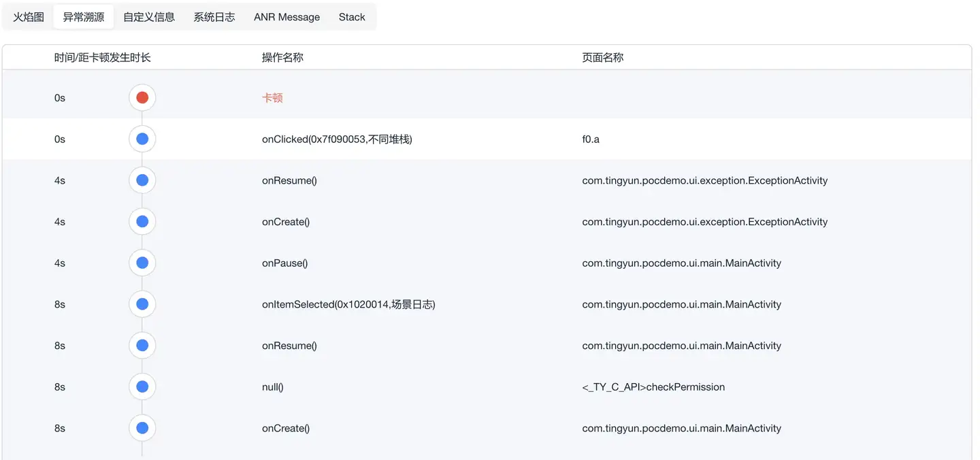
Task: Click the f0.a page name
Action: tap(591, 139)
